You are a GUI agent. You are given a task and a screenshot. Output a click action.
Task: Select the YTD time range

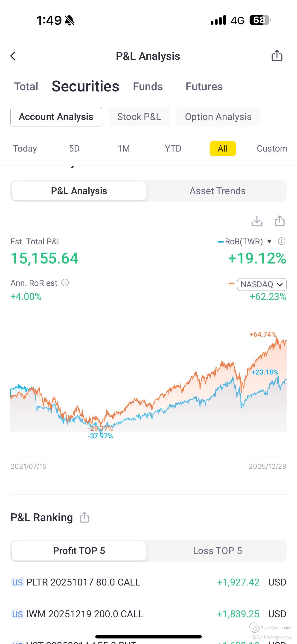[x=173, y=149]
